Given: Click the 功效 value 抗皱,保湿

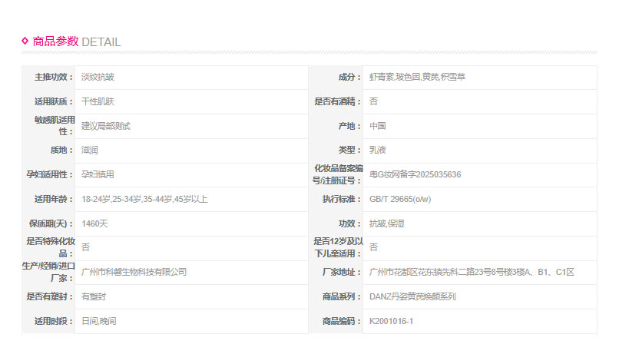Looking at the screenshot, I should 387,223.
